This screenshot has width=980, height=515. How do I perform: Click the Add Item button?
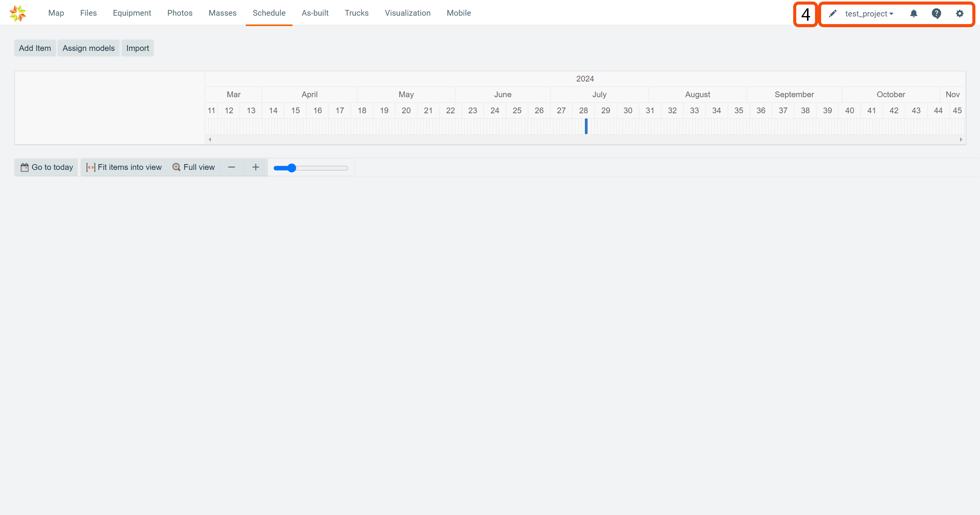35,48
